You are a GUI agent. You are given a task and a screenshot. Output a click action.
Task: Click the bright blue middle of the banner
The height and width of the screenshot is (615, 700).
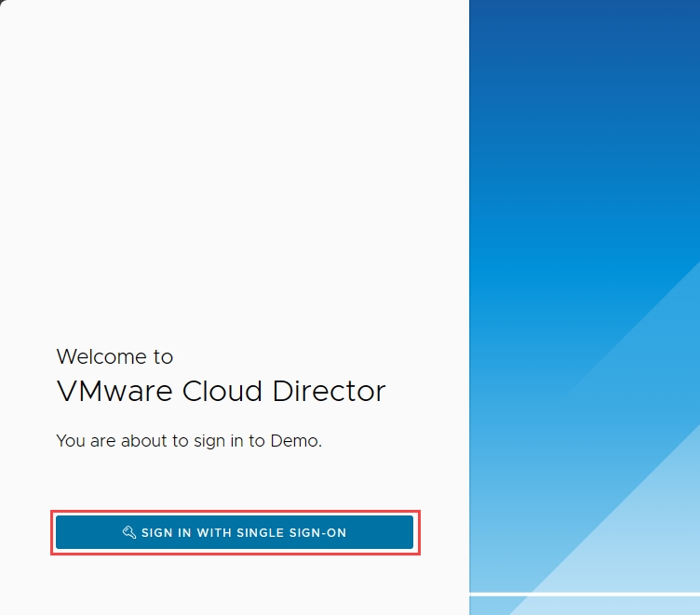559,233
